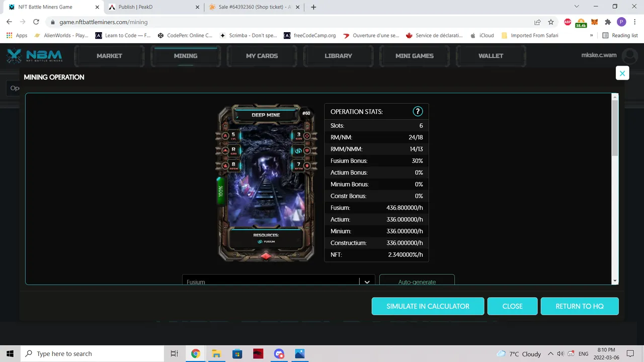This screenshot has width=644, height=362.
Task: Open the weather 7°C Cloudy widget
Action: pos(518,354)
